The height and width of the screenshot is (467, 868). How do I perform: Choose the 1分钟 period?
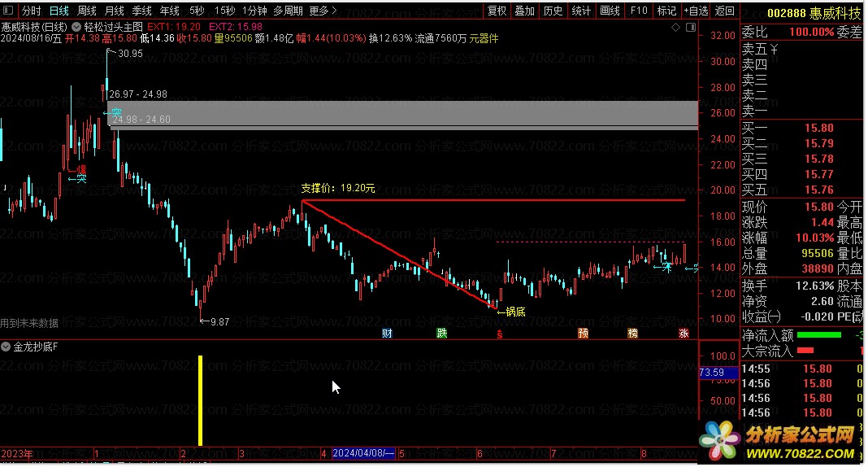pyautogui.click(x=254, y=11)
